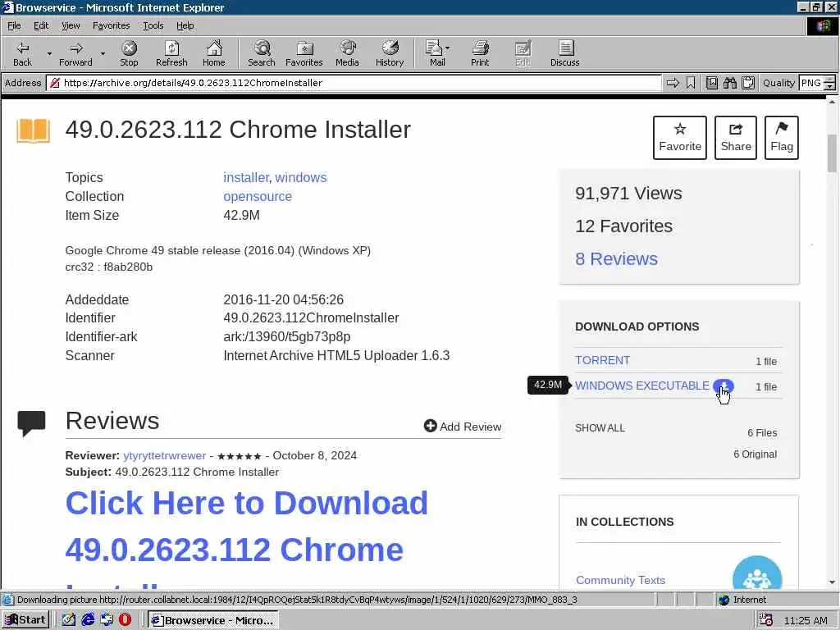Open the Help menu
This screenshot has height=630, width=840.
[185, 25]
